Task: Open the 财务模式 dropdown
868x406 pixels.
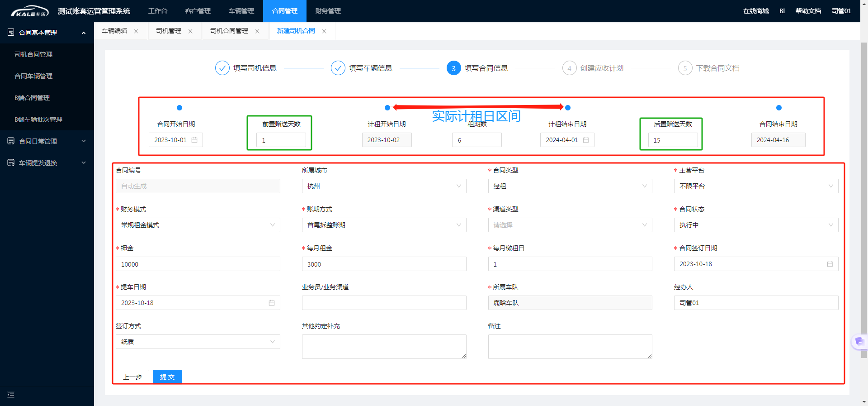Action: tap(198, 225)
